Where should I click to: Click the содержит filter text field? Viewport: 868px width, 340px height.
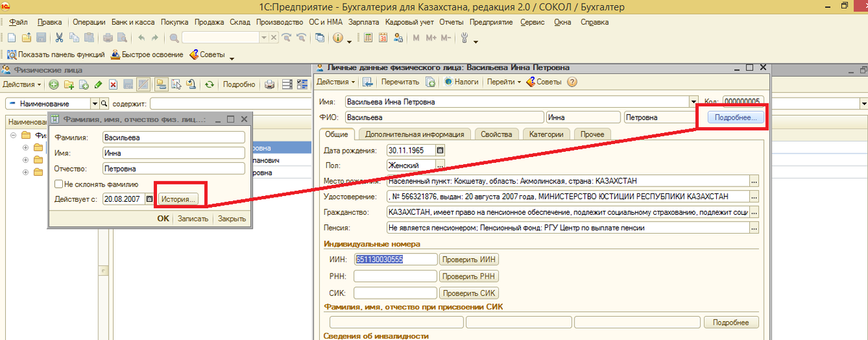click(x=231, y=103)
